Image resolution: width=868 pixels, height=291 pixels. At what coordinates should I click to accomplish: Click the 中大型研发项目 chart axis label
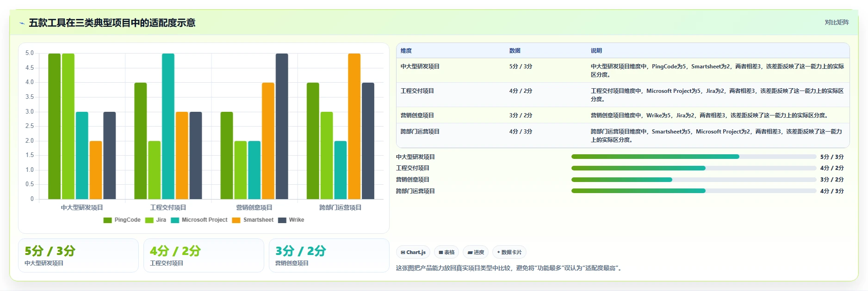[x=82, y=208]
